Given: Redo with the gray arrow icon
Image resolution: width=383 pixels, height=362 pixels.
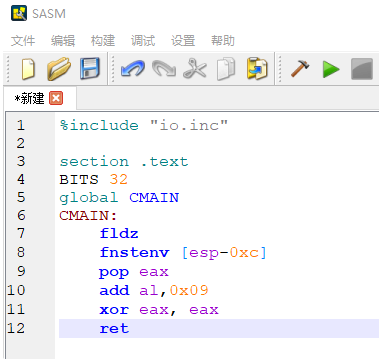Looking at the screenshot, I should tap(164, 69).
